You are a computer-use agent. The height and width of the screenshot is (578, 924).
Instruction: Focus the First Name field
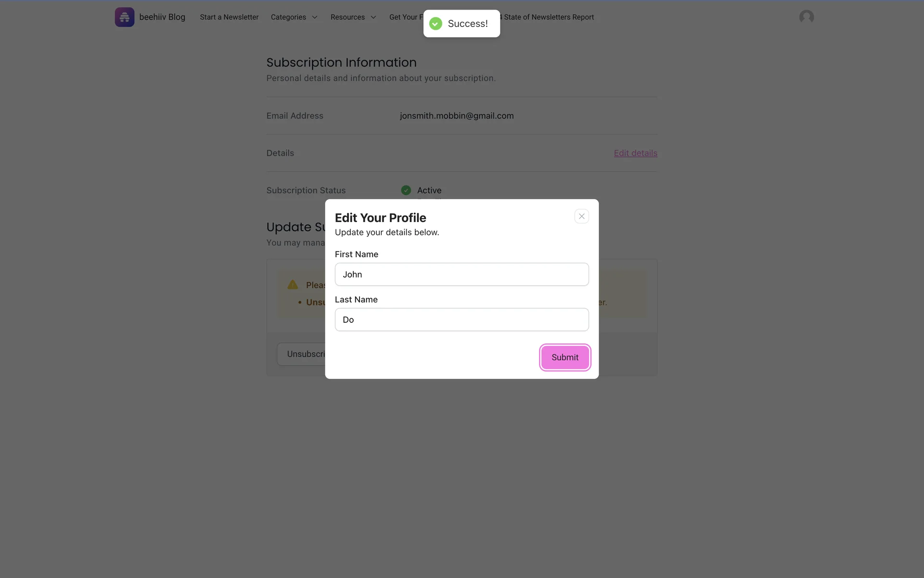pos(462,275)
